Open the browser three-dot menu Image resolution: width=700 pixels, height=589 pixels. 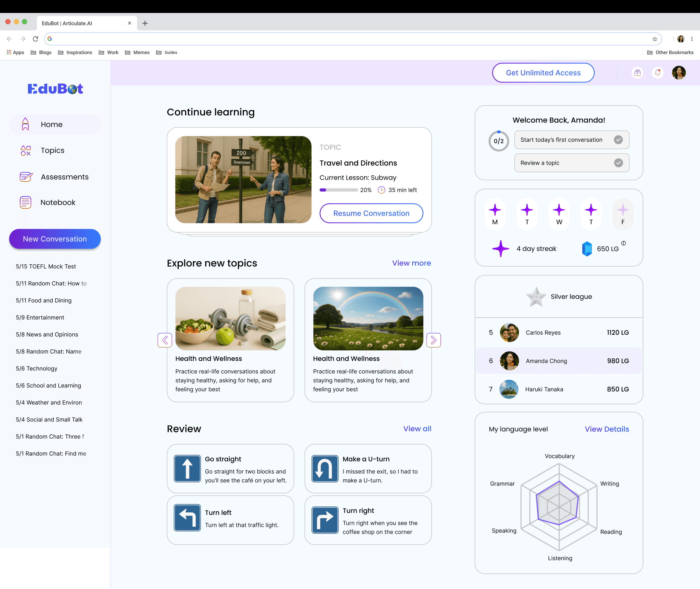pyautogui.click(x=692, y=39)
